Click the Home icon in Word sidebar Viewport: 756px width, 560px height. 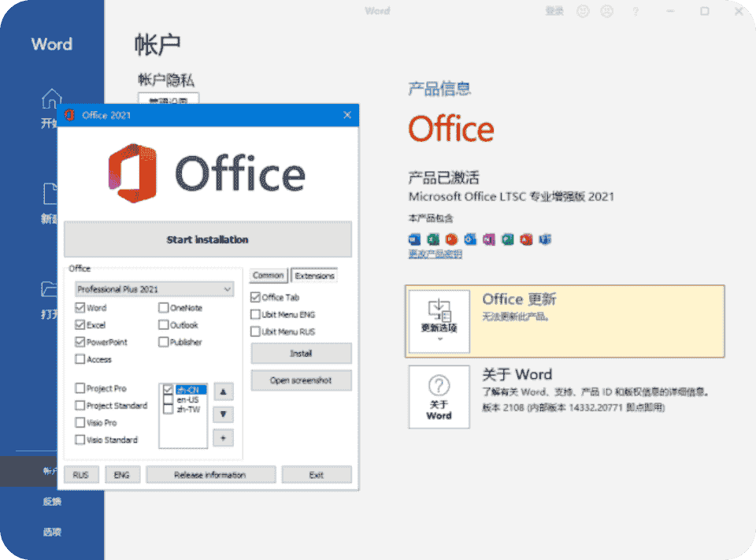[x=51, y=100]
